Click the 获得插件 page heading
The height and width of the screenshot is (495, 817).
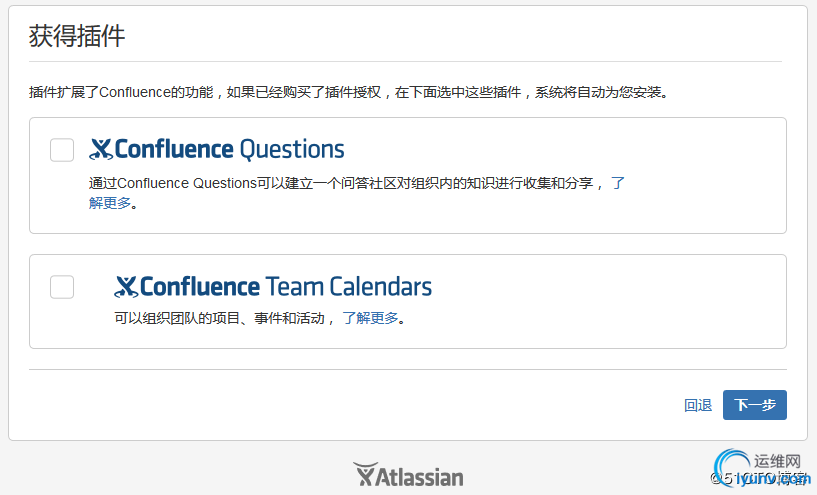click(x=77, y=36)
